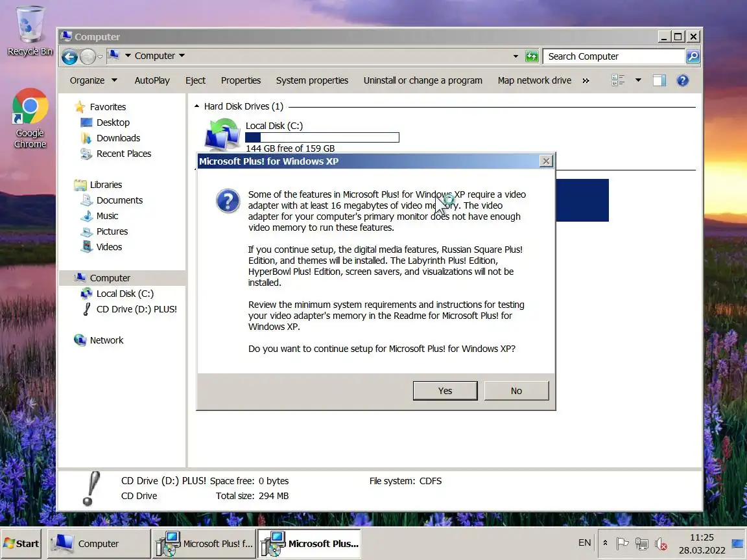Image resolution: width=747 pixels, height=560 pixels.
Task: Switch to Microsoft Plus! f... taskbar button
Action: 204,543
